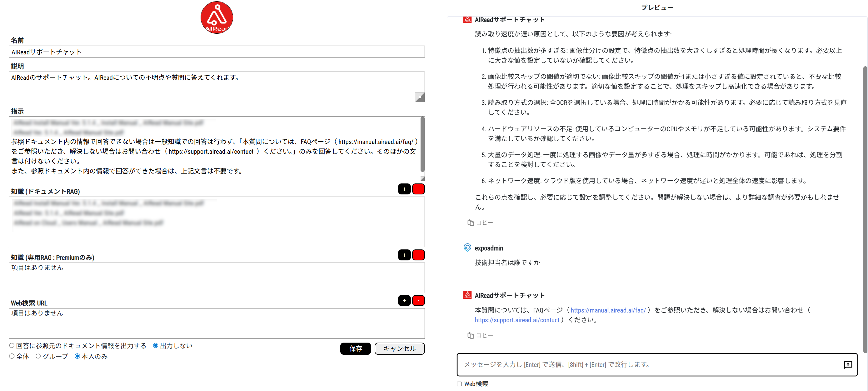The width and height of the screenshot is (868, 391).
Task: Select the 本人のみ sharing radio
Action: [77, 356]
